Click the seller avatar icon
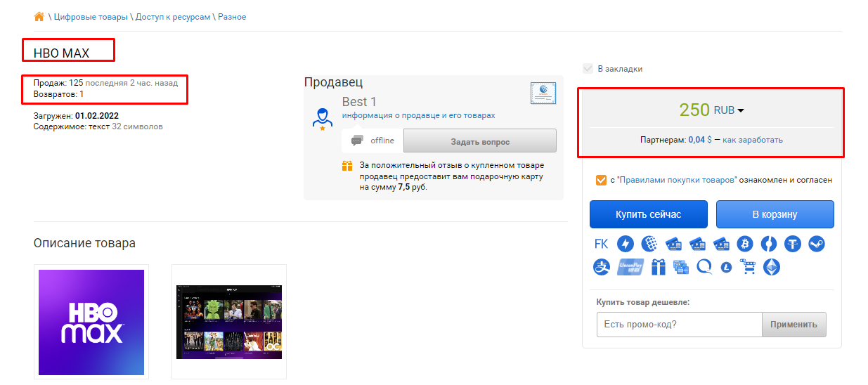868x385 pixels. [x=322, y=118]
